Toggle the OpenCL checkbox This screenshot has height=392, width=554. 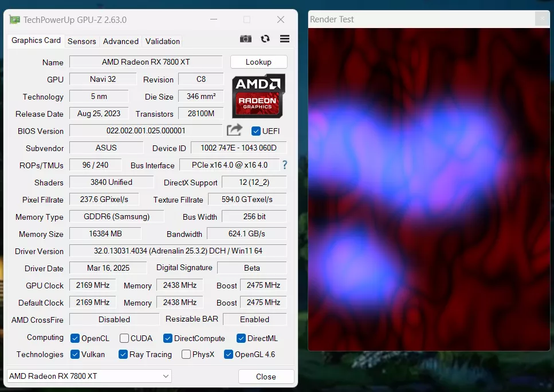[75, 338]
